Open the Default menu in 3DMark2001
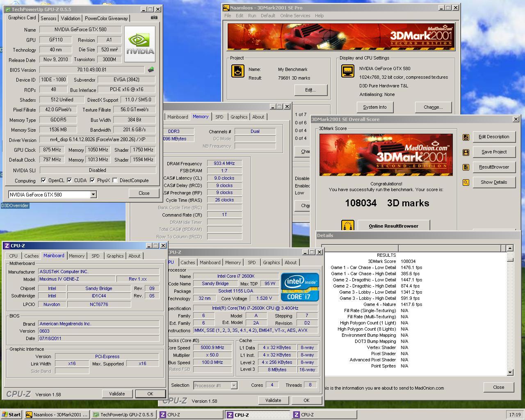Viewport: 525px width, 420px height. [x=268, y=16]
